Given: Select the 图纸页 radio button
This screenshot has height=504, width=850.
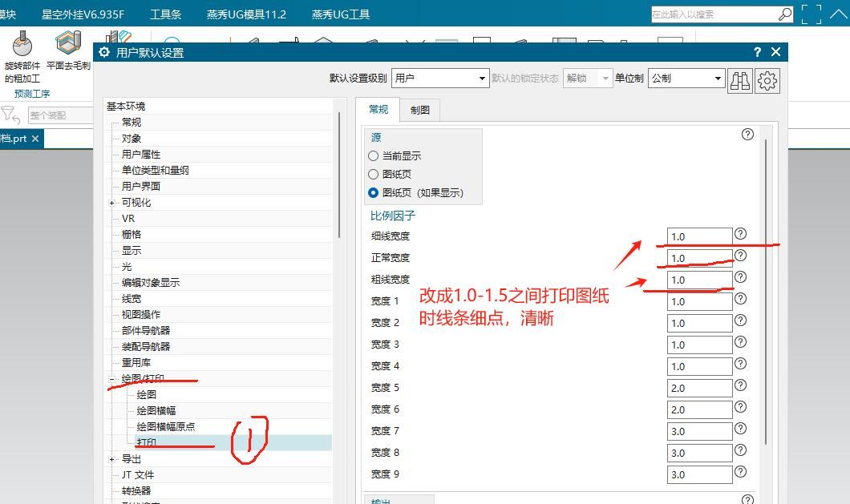Looking at the screenshot, I should coord(371,174).
